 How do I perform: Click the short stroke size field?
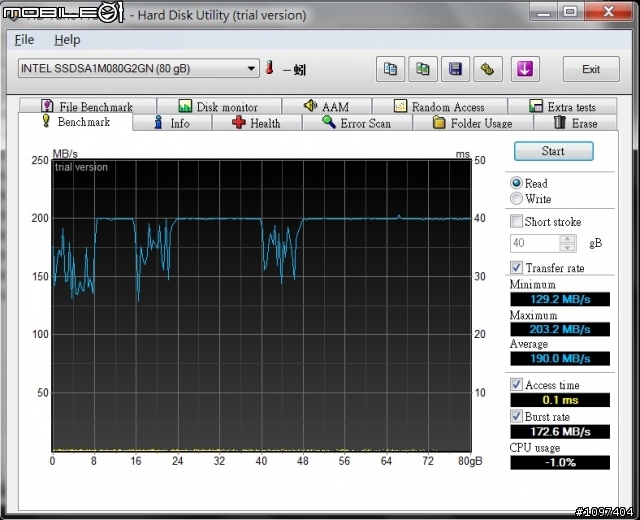click(535, 244)
